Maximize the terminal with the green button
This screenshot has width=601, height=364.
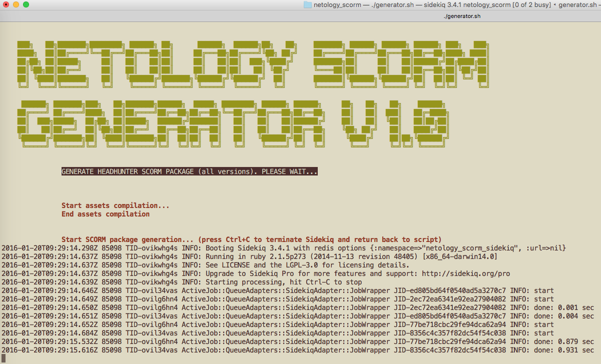pyautogui.click(x=26, y=4)
